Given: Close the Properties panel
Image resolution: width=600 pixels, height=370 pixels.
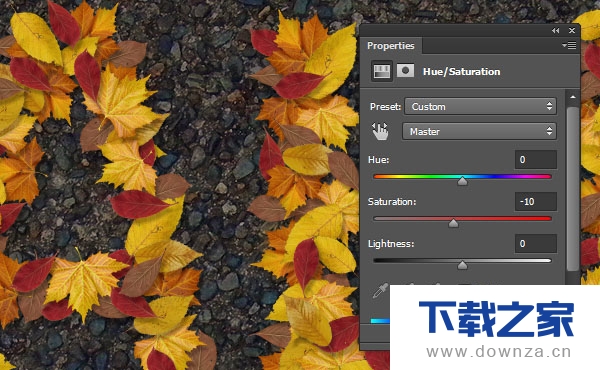Looking at the screenshot, I should (572, 31).
